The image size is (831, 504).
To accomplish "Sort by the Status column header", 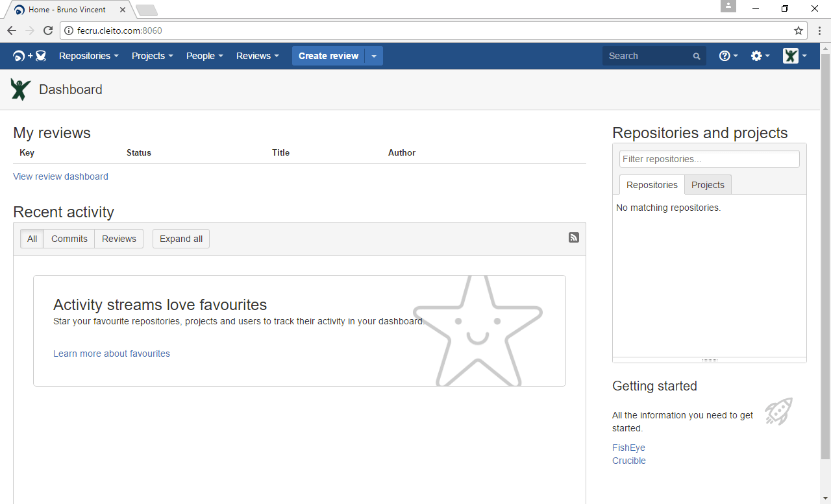I will (139, 153).
